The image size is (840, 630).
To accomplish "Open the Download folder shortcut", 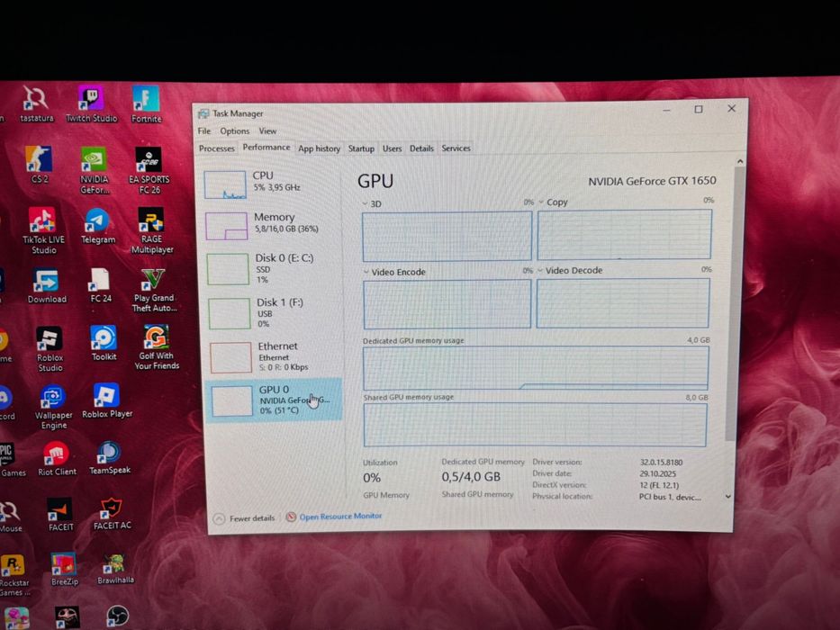I will [x=47, y=286].
